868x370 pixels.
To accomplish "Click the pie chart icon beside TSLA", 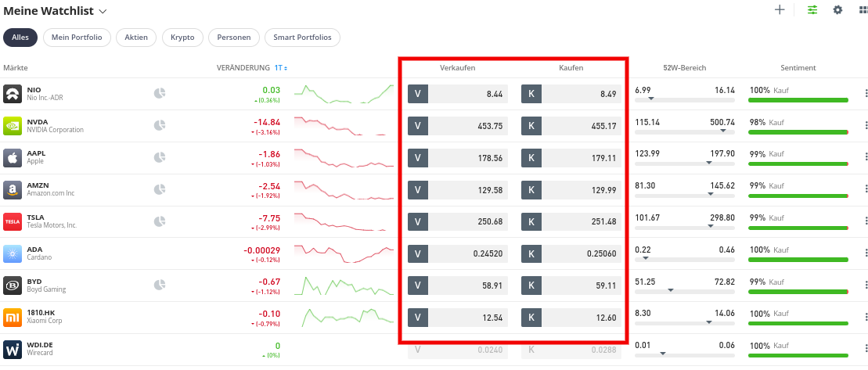I will tap(160, 221).
